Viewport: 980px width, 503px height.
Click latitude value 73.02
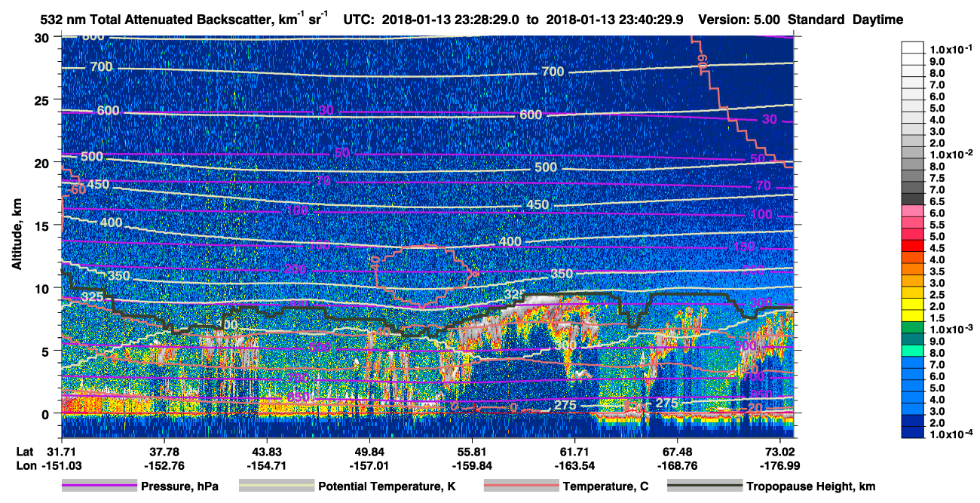pyautogui.click(x=780, y=451)
